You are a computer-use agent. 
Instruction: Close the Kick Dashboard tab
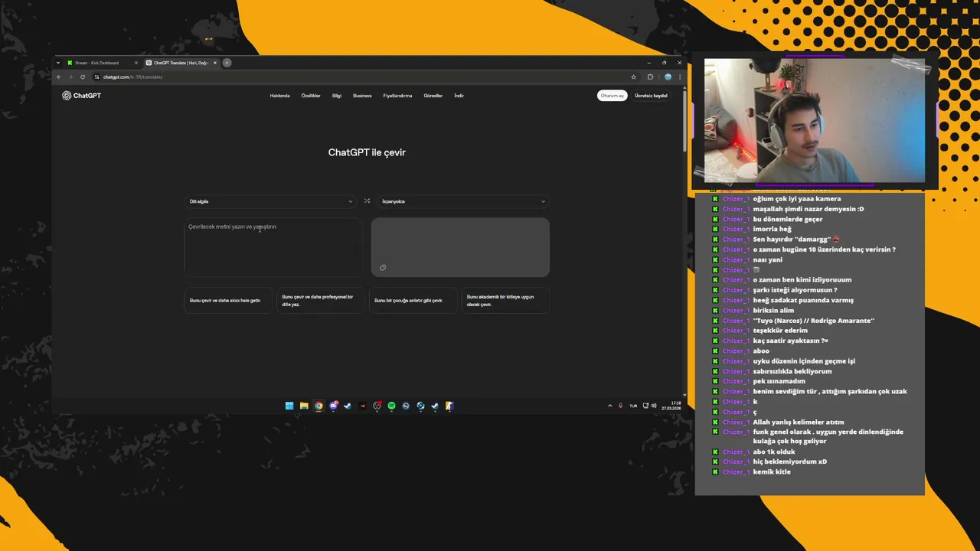tap(136, 63)
